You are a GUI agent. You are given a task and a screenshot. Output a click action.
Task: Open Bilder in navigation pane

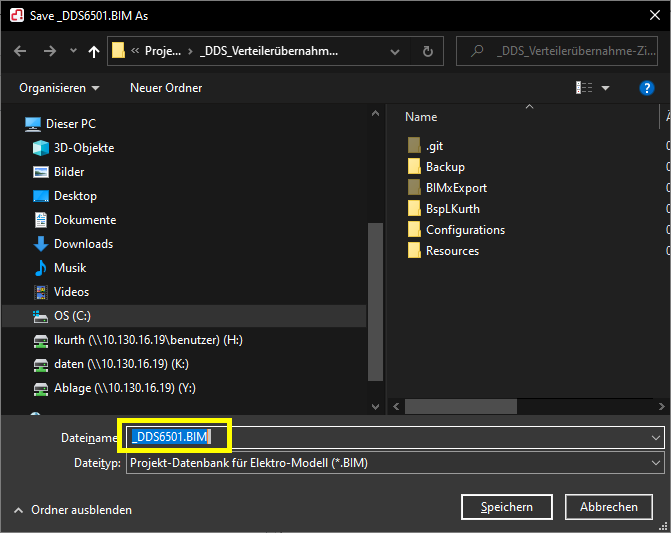tap(69, 172)
